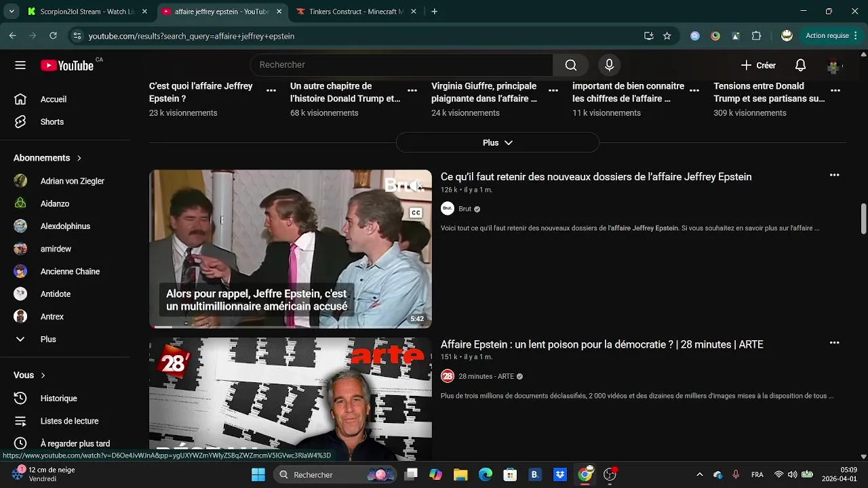Viewport: 868px width, 488px height.
Task: Open Alexdolphinus subscription channel
Action: (x=65, y=226)
